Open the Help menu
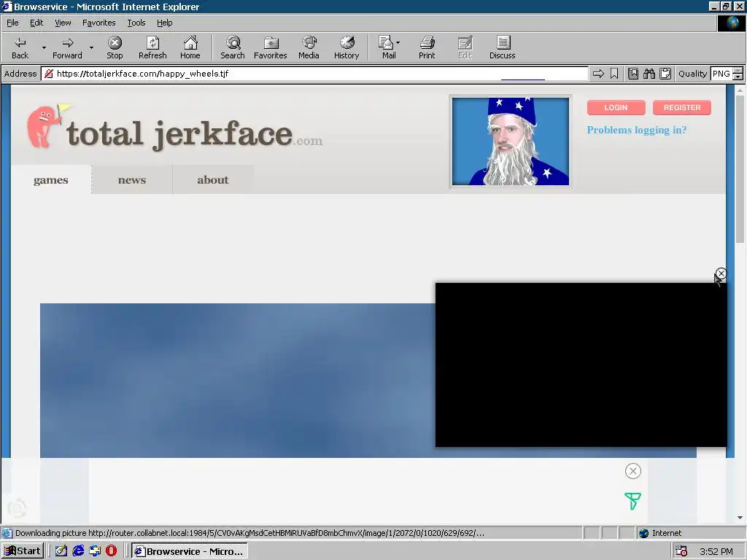 [x=164, y=23]
